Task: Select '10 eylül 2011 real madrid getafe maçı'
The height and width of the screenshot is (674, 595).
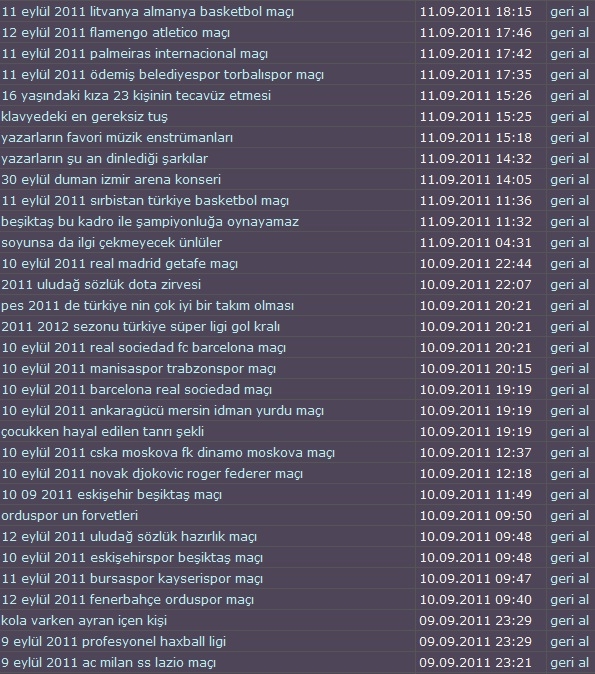Action: [120, 263]
